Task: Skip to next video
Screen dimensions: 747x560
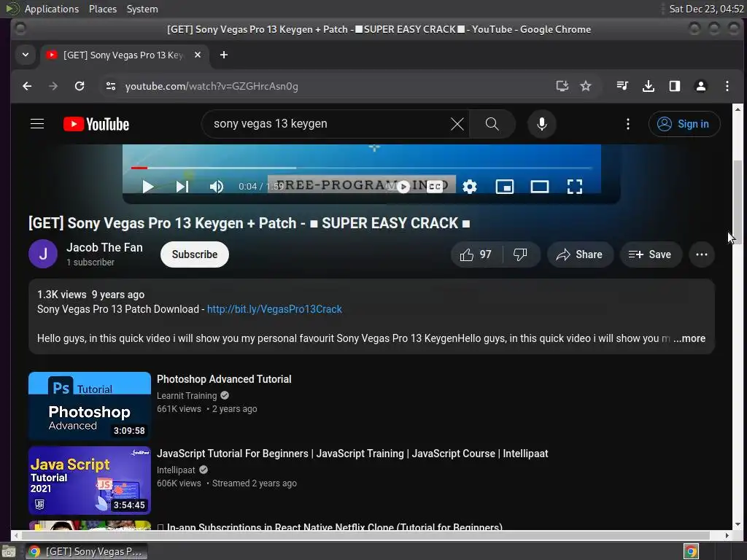Action: 182,187
